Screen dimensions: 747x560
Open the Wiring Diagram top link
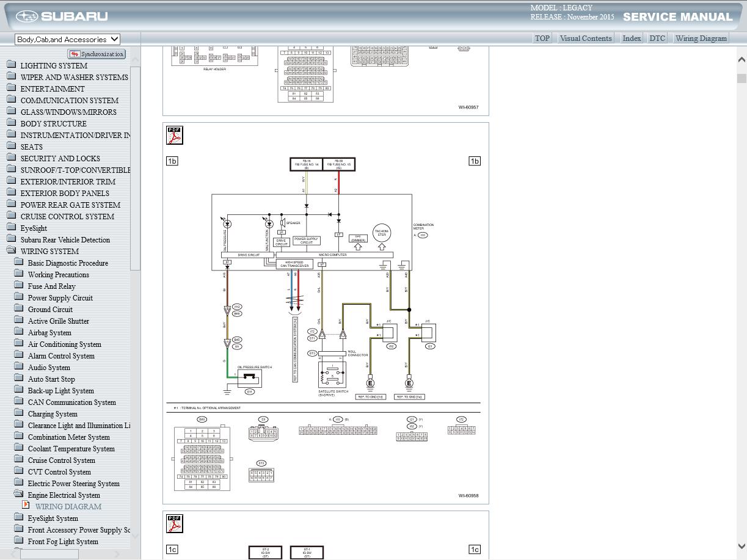coord(701,38)
